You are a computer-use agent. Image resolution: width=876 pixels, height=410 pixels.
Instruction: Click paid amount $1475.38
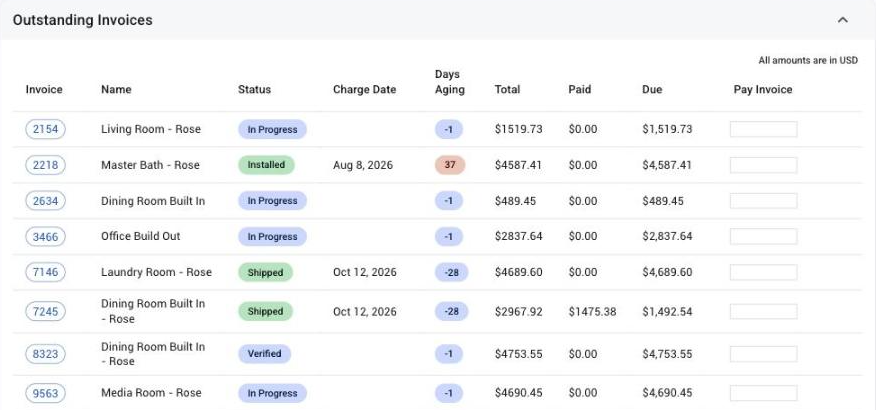click(x=592, y=311)
